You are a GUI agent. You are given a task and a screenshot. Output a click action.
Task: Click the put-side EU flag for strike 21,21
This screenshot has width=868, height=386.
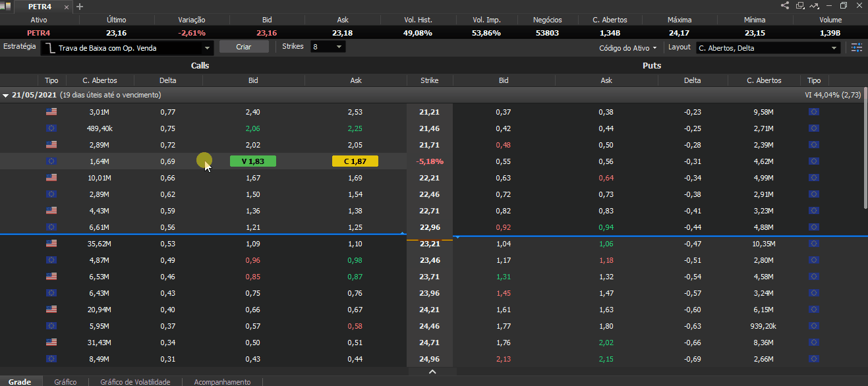click(814, 112)
